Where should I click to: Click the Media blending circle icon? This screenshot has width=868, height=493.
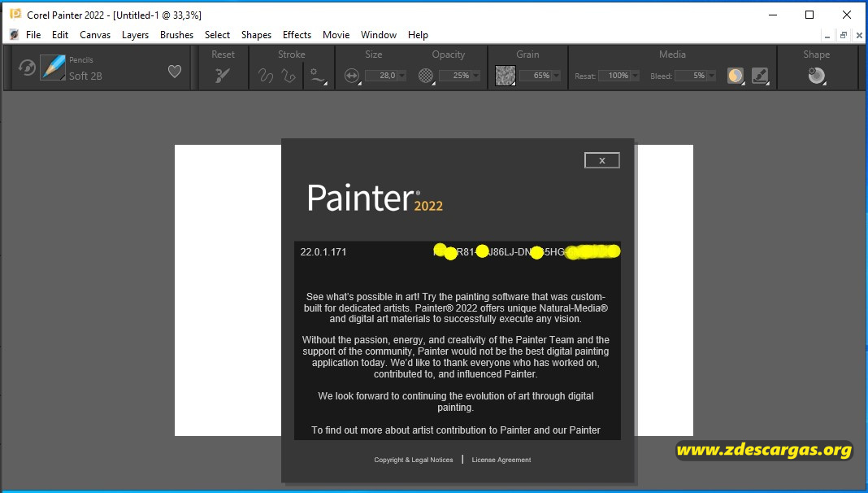(x=736, y=76)
